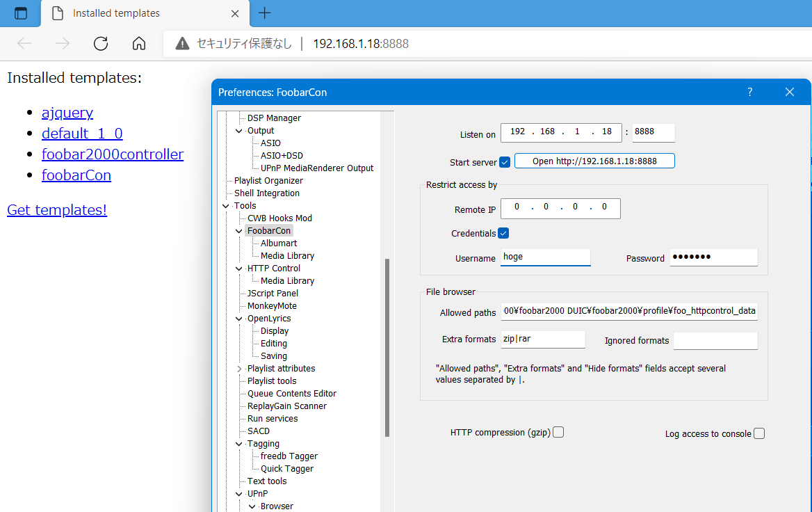Viewport: 812px width, 512px height.
Task: Enable HTTP compression (gzip) checkbox
Action: (558, 432)
